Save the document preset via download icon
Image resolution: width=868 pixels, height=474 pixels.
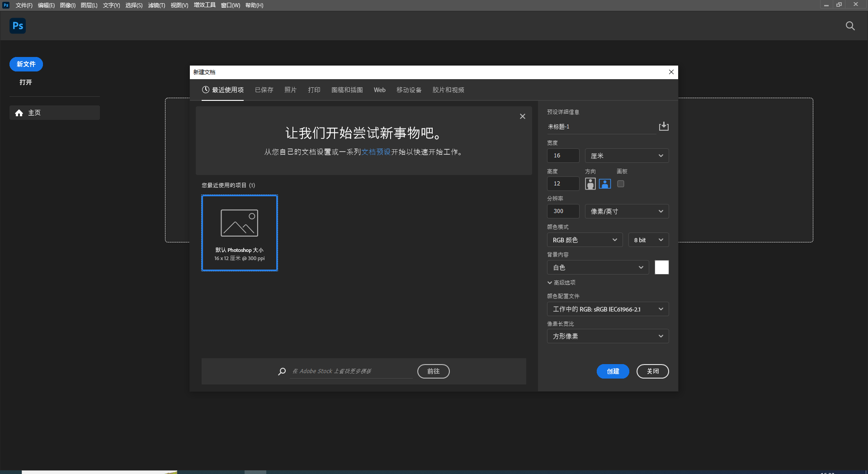point(663,126)
